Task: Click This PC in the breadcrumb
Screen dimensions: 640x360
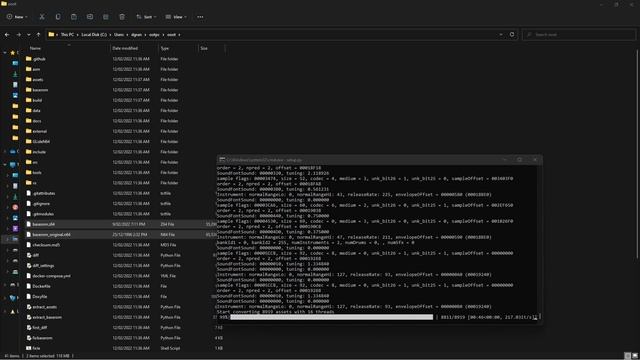Action: click(x=67, y=35)
